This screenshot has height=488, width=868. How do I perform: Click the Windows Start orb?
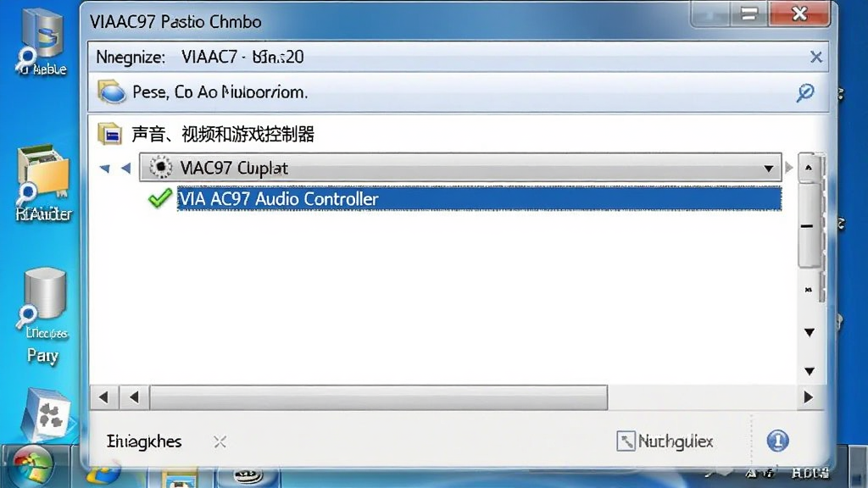tap(32, 468)
